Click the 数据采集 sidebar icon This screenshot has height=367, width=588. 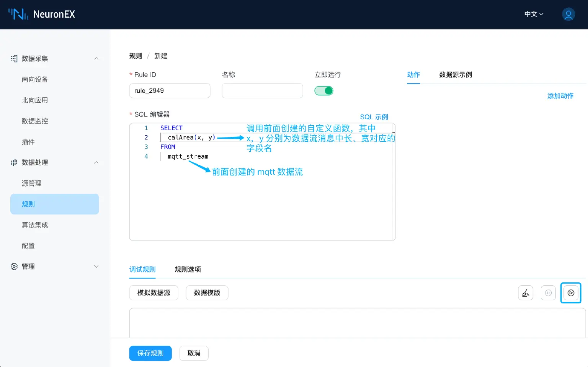[x=14, y=59]
